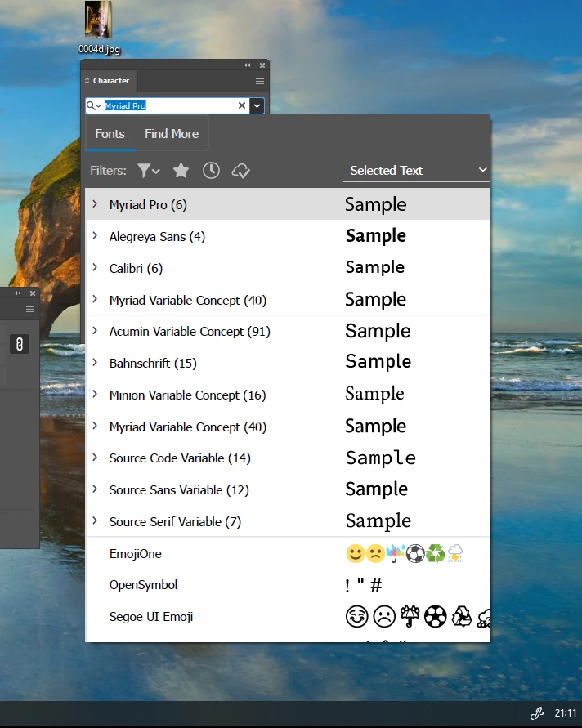Toggle the activated cloud fonts filter
This screenshot has width=582, height=728.
(241, 171)
